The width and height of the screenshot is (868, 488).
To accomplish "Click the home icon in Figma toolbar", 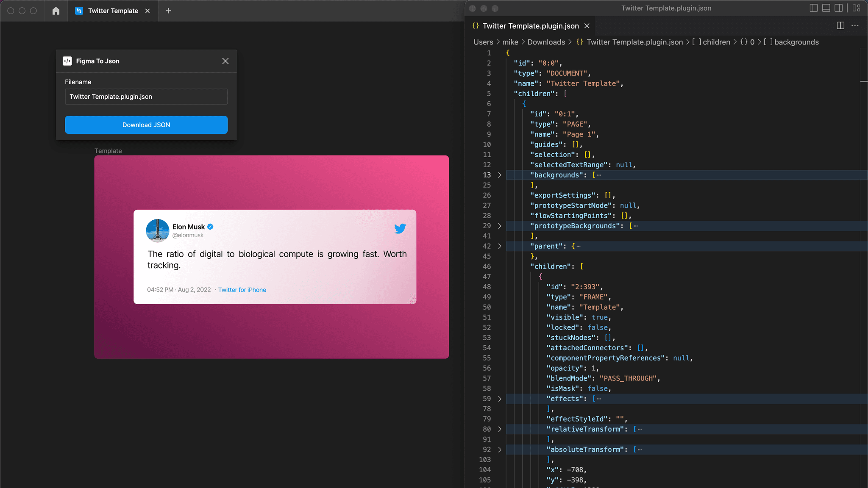I will point(56,11).
